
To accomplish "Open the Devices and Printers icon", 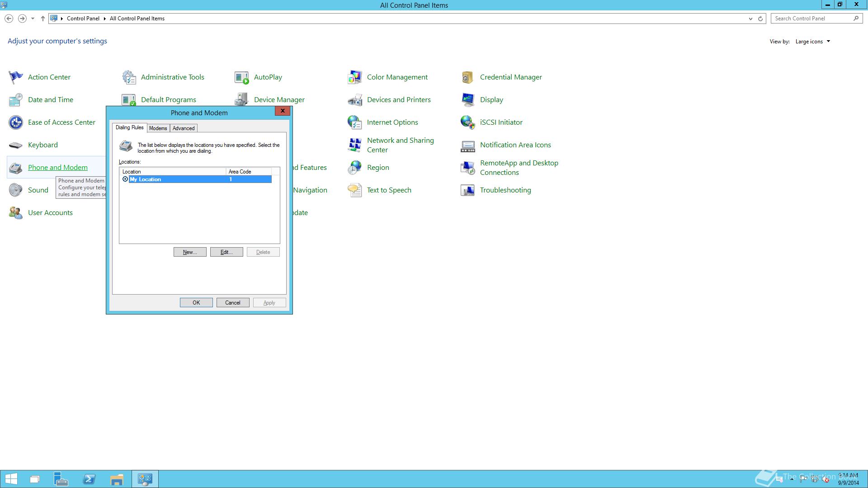I will coord(355,100).
